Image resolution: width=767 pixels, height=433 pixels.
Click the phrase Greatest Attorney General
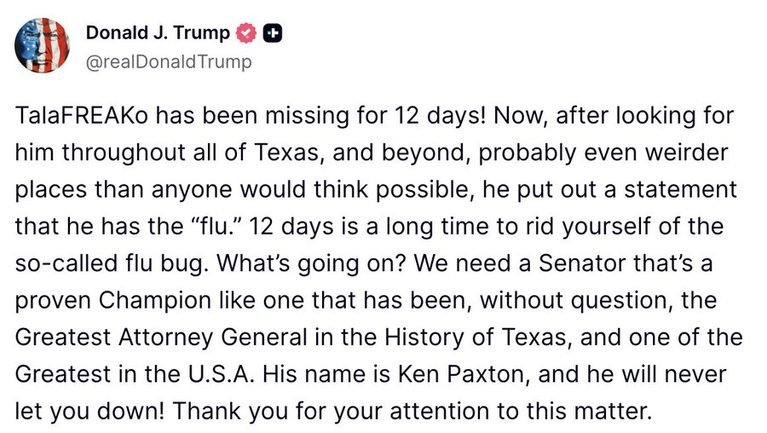[161, 338]
